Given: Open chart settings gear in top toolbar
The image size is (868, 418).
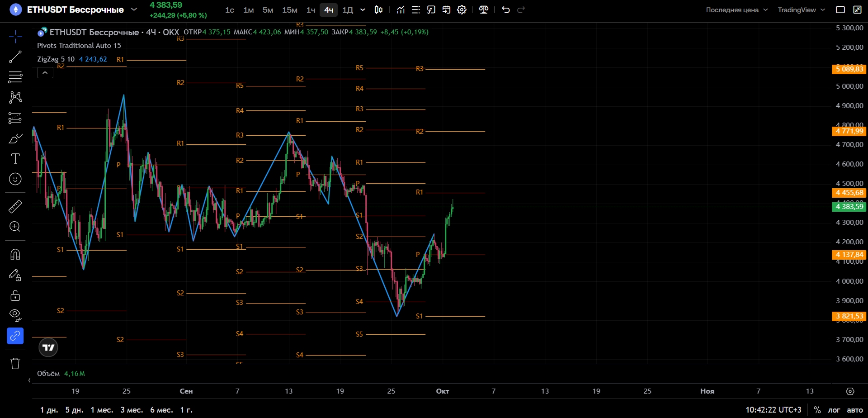Looking at the screenshot, I should coord(462,9).
